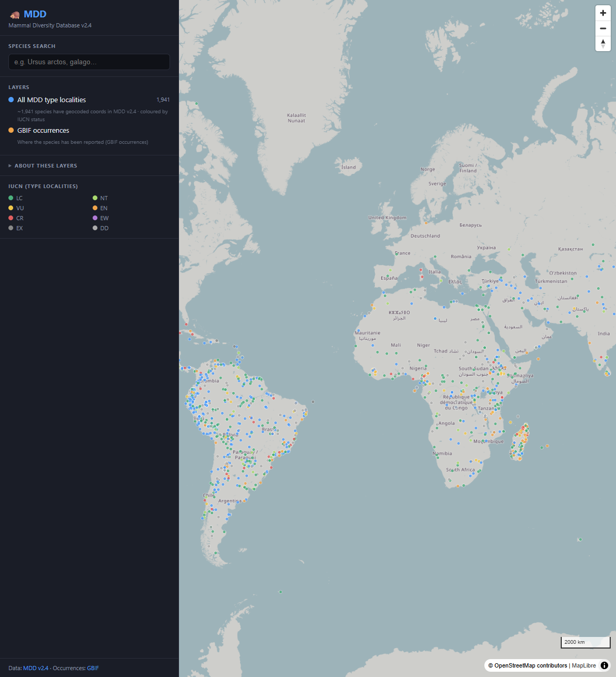Image resolution: width=616 pixels, height=677 pixels.
Task: Click the Ísland map label
Action: click(349, 168)
